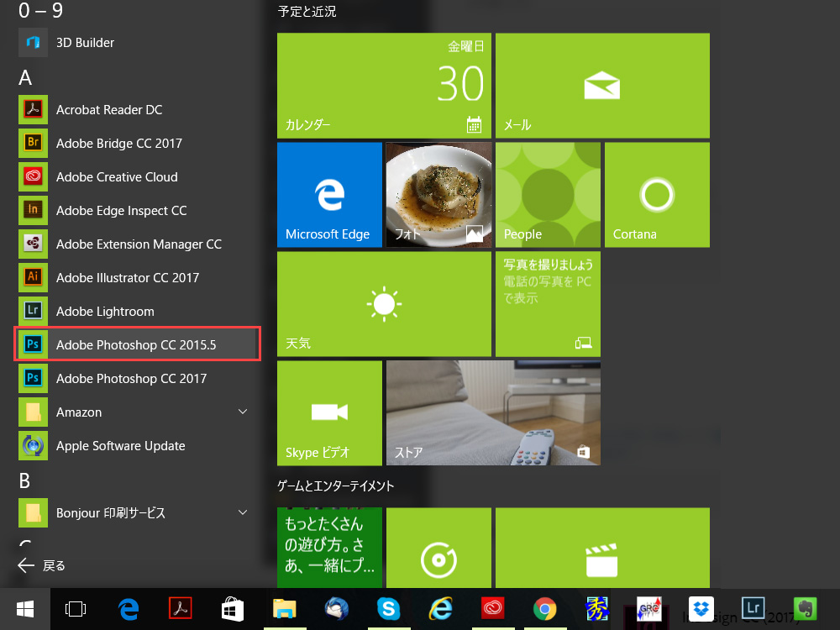Expand the Amazon folder chevron
The width and height of the screenshot is (840, 630).
click(243, 412)
